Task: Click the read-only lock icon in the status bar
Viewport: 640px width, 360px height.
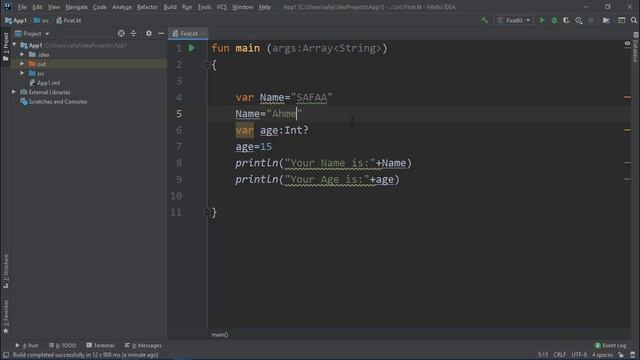Action: click(621, 355)
